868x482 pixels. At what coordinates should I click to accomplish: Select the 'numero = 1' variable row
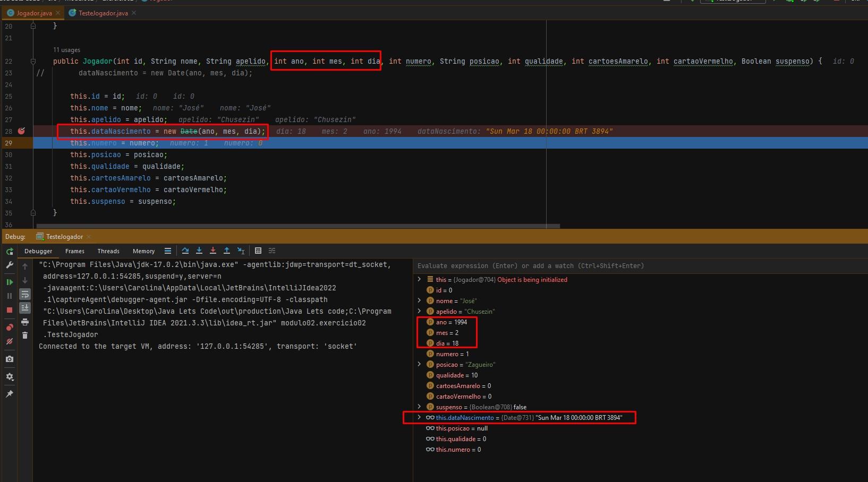[x=640, y=354]
